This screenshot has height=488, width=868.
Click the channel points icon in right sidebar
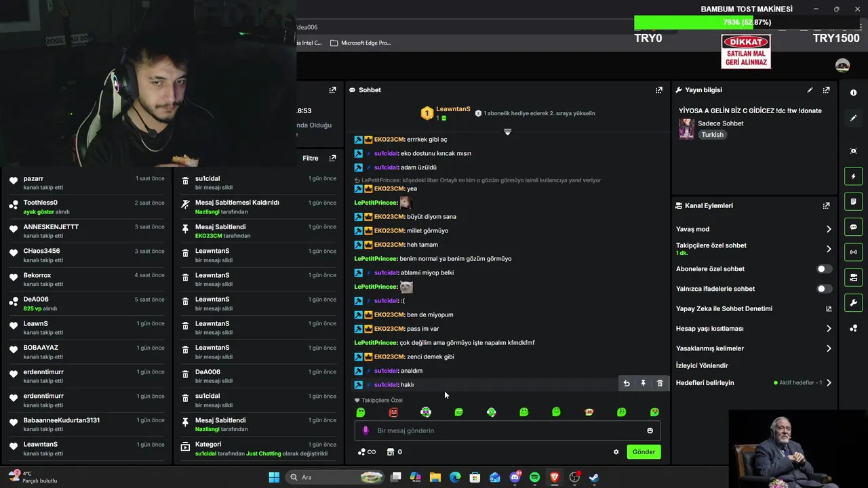pyautogui.click(x=853, y=328)
